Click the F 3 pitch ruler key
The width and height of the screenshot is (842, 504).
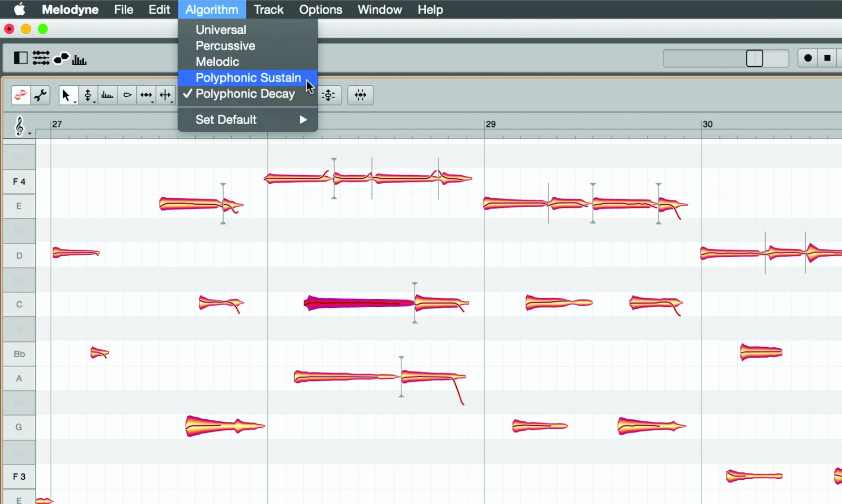point(19,477)
